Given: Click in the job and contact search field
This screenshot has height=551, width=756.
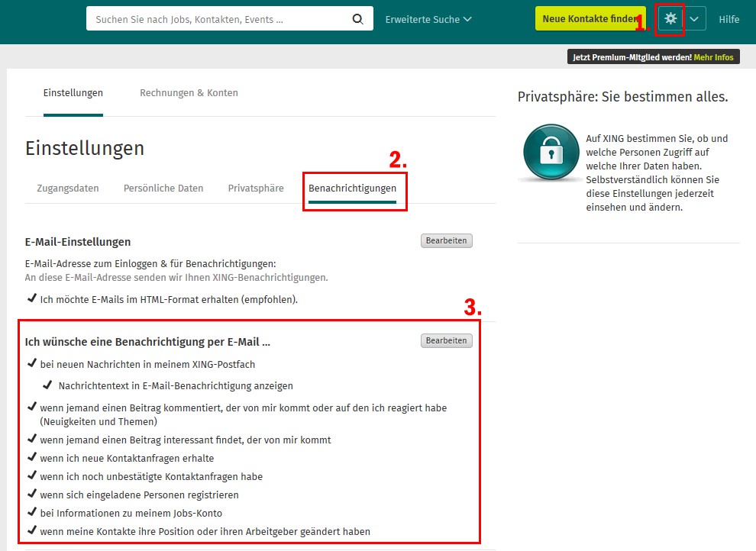Looking at the screenshot, I should (218, 19).
